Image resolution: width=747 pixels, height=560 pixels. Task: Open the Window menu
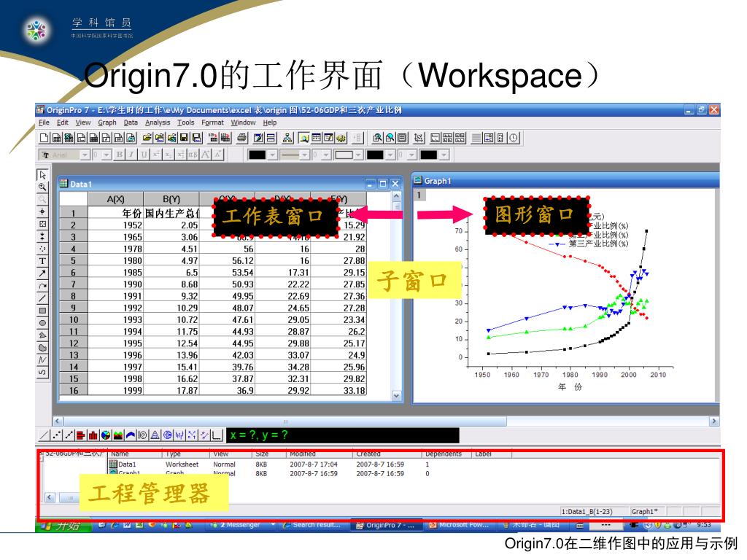244,122
